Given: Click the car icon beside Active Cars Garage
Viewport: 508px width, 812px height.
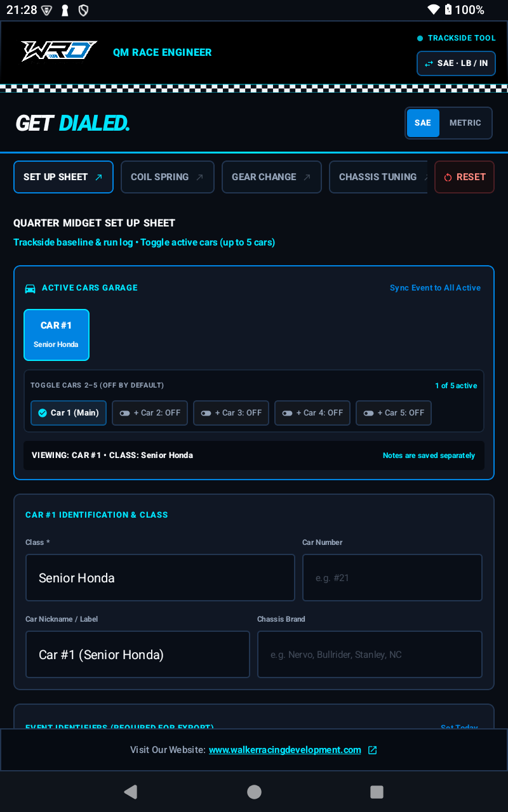Looking at the screenshot, I should tap(30, 288).
